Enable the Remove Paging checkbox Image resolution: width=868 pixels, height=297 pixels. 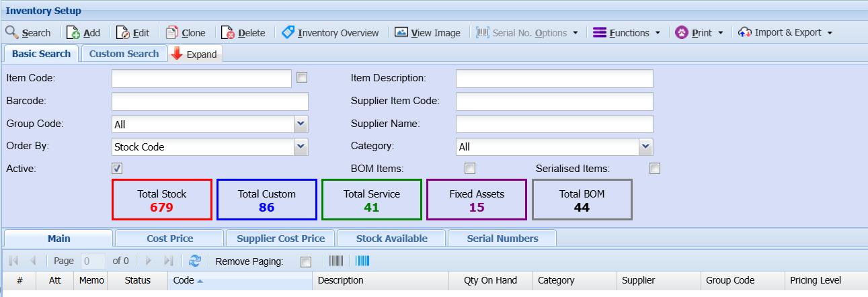[306, 261]
